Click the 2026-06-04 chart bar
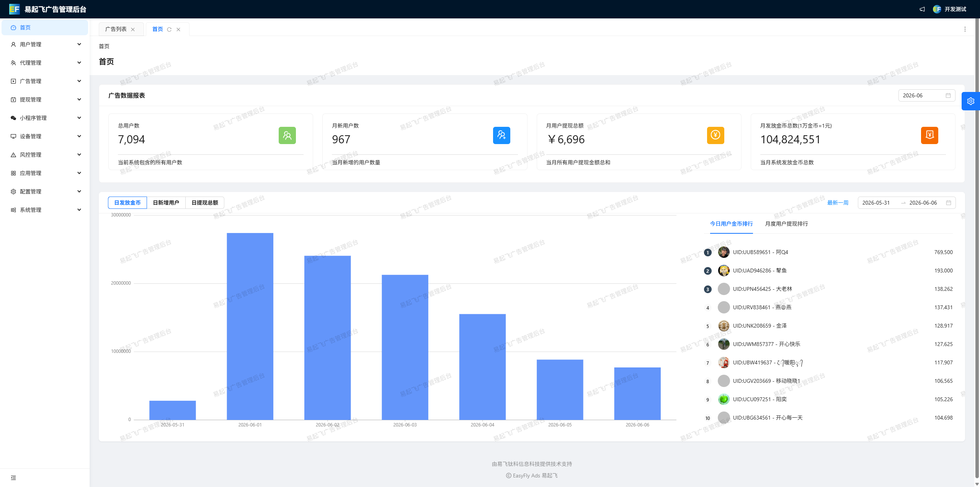The image size is (980, 487). point(482,367)
